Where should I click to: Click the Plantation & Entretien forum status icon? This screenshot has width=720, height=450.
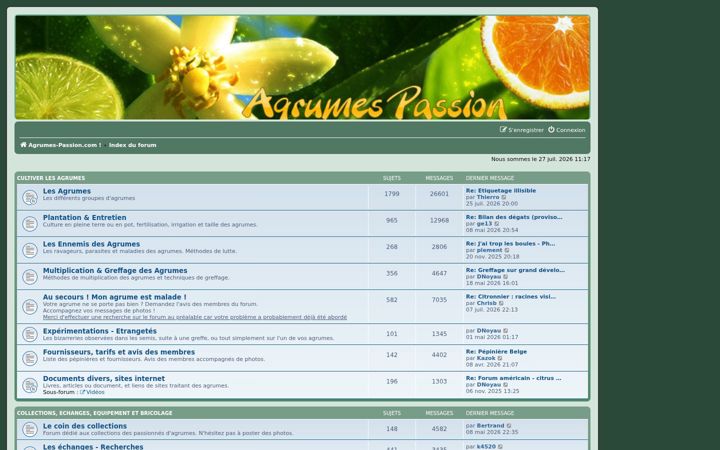pyautogui.click(x=30, y=224)
